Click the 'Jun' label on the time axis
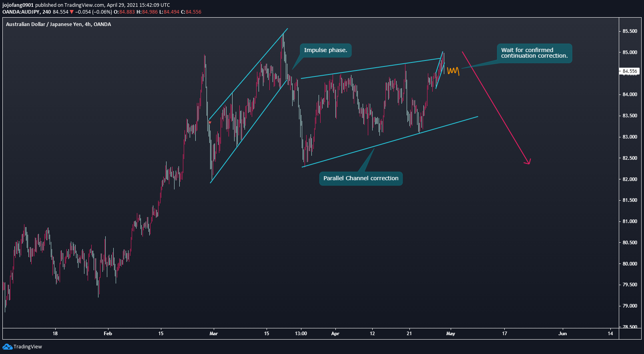The width and height of the screenshot is (644, 354). (563, 334)
